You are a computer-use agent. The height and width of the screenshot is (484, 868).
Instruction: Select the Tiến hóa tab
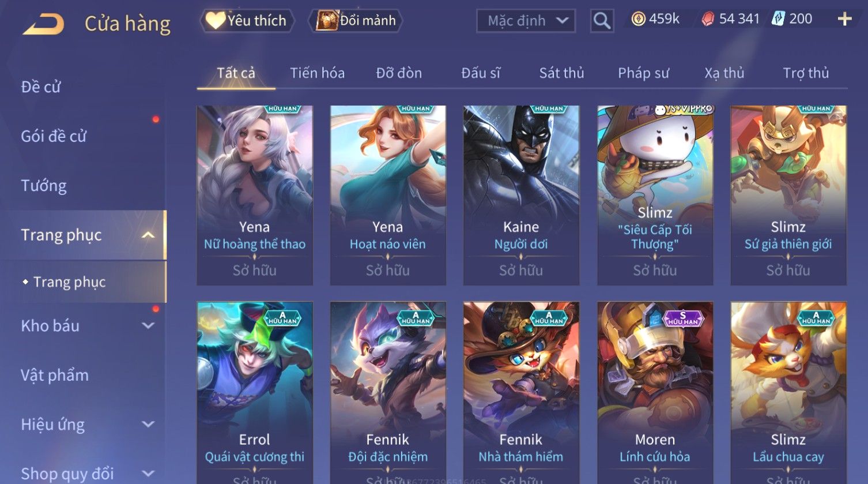317,73
